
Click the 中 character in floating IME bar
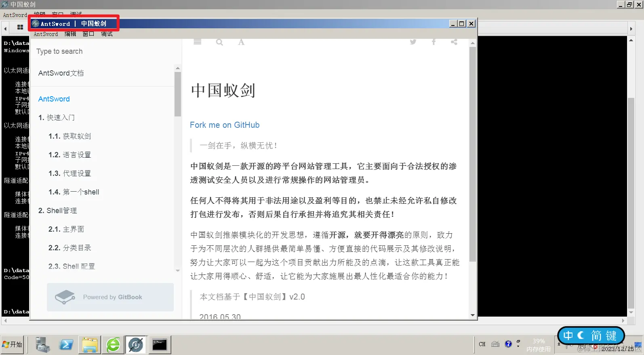click(568, 336)
